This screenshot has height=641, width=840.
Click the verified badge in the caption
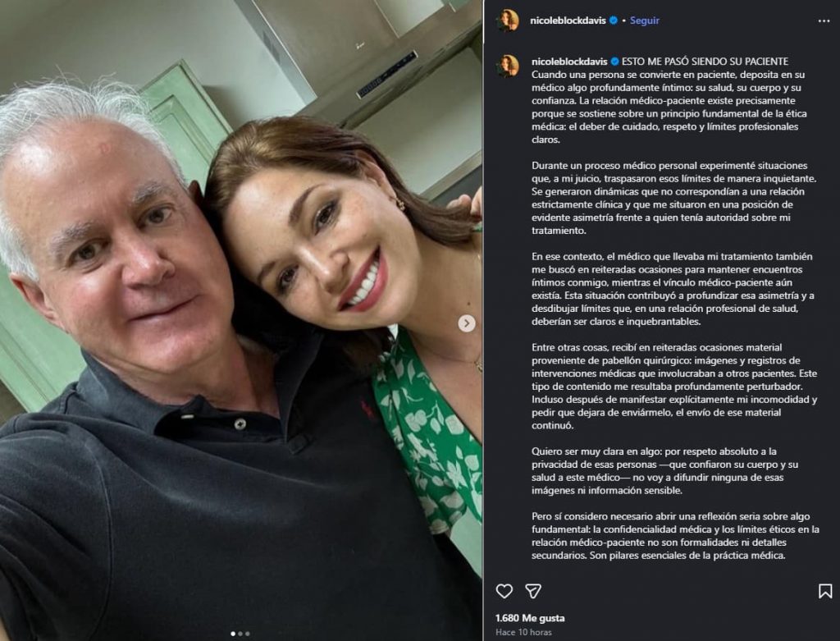click(x=615, y=62)
